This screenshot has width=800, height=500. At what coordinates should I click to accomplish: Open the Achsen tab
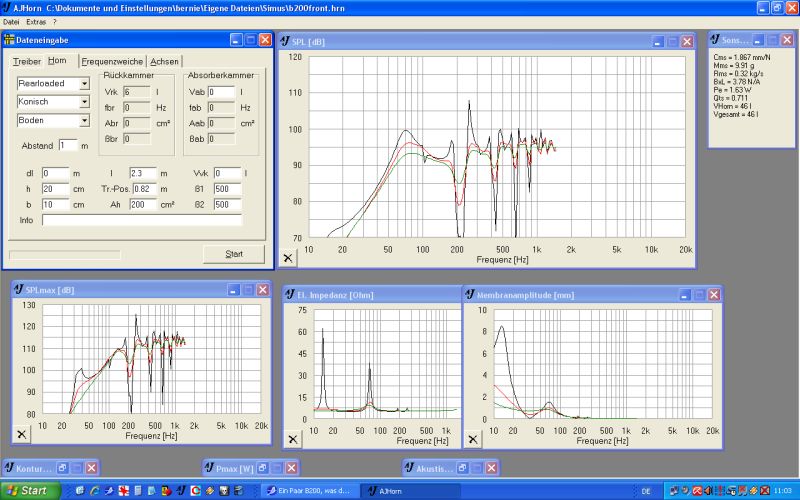164,61
